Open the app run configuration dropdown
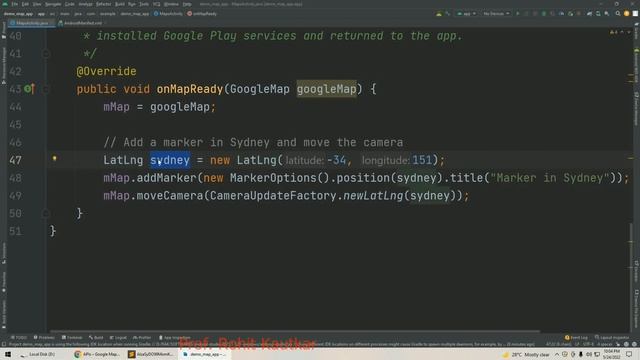The image size is (640, 360). (466, 14)
